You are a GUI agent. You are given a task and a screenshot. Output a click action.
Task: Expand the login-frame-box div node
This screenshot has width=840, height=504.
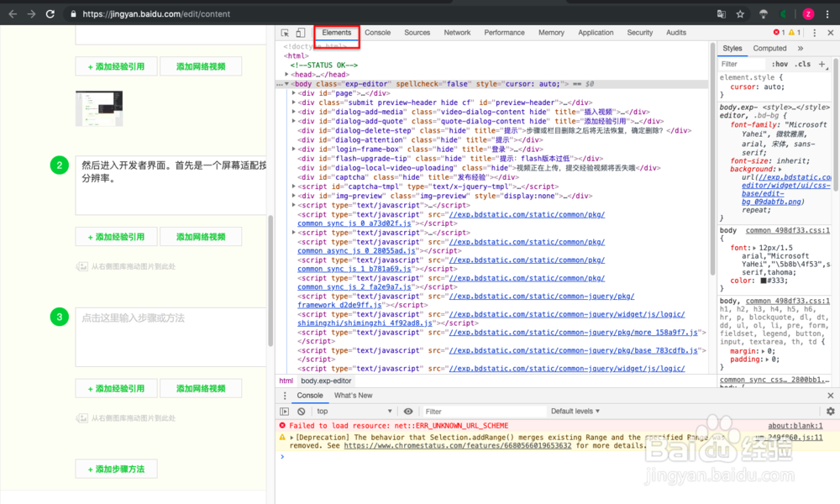(x=293, y=149)
